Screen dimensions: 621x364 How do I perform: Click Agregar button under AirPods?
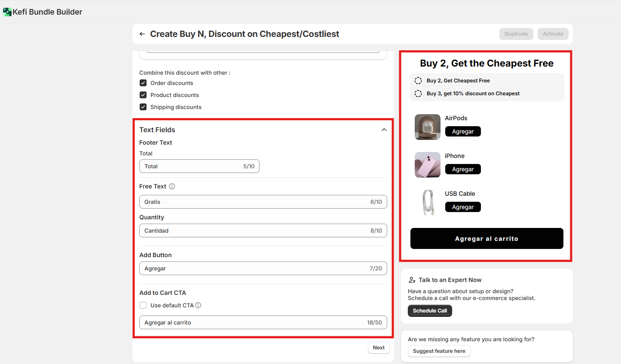(462, 131)
